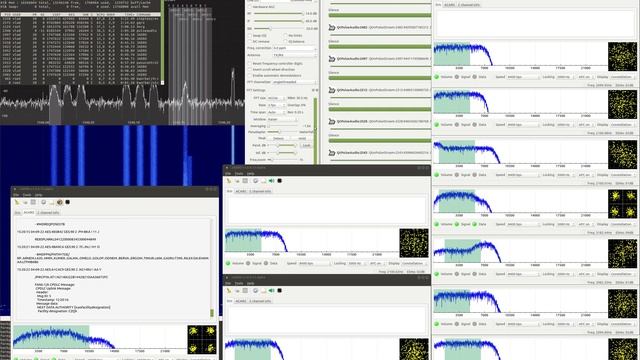Screen dimensions: 640x360
Task: Click the green speaker icon in the lower-middle JAERO toolbar
Action: pyautogui.click(x=271, y=291)
